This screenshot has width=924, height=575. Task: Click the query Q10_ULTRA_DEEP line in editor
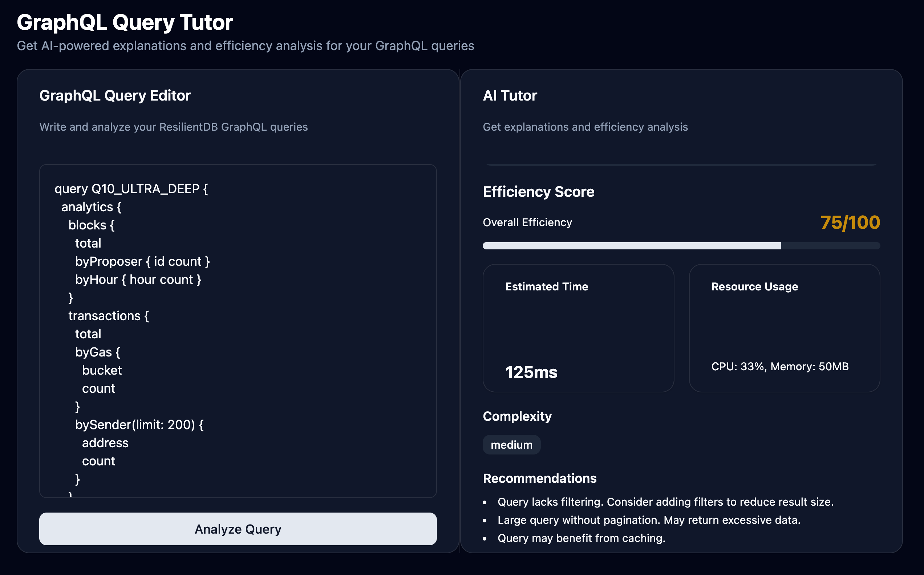131,189
